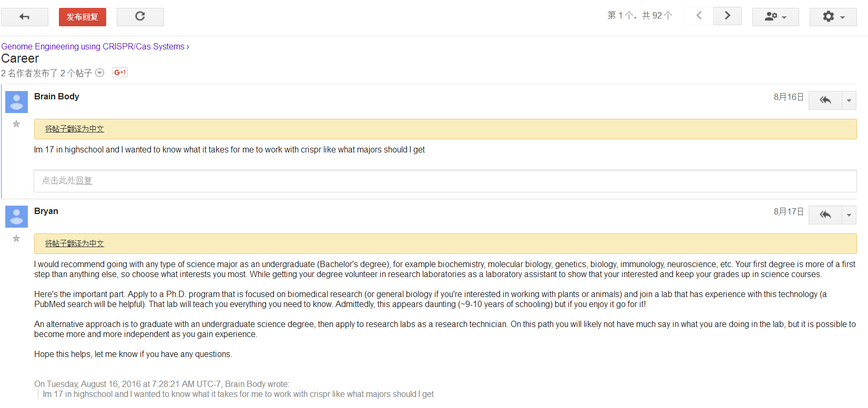Viewport: 868px width, 408px height.
Task: Open the members dropdown menu
Action: 775,17
